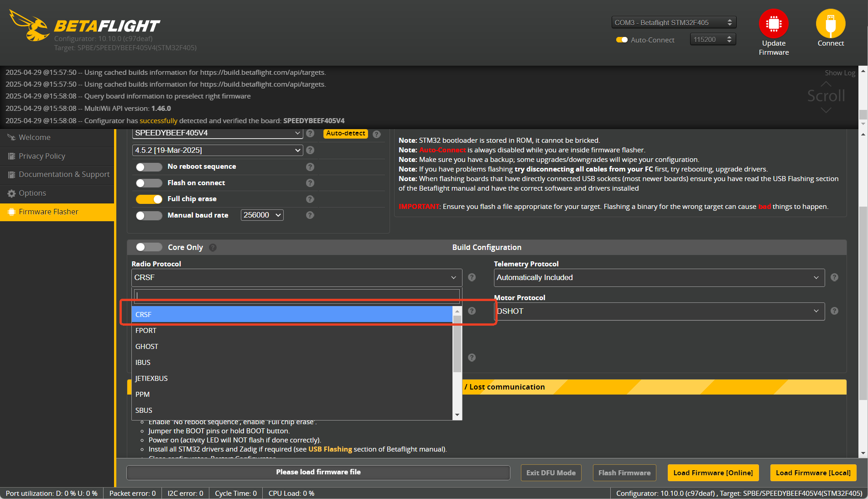The width and height of the screenshot is (868, 499).
Task: Click the Exit DFU Mode button
Action: click(x=551, y=473)
